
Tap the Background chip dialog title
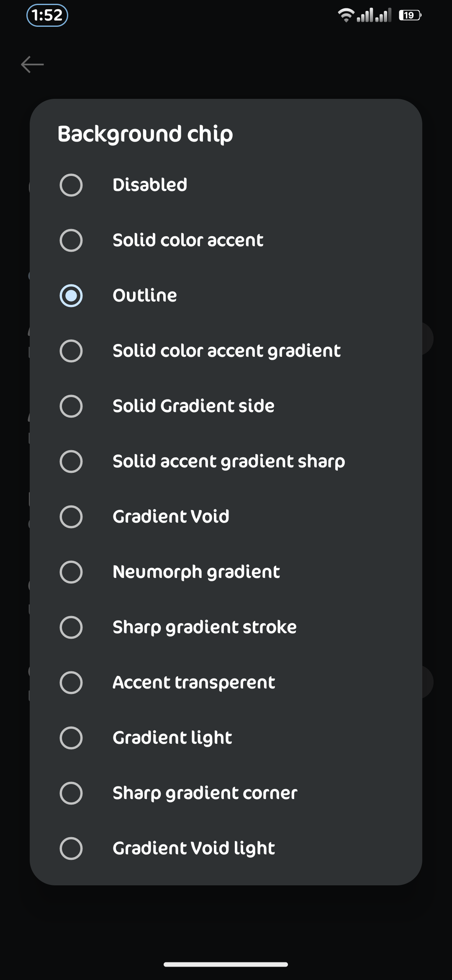(x=145, y=134)
